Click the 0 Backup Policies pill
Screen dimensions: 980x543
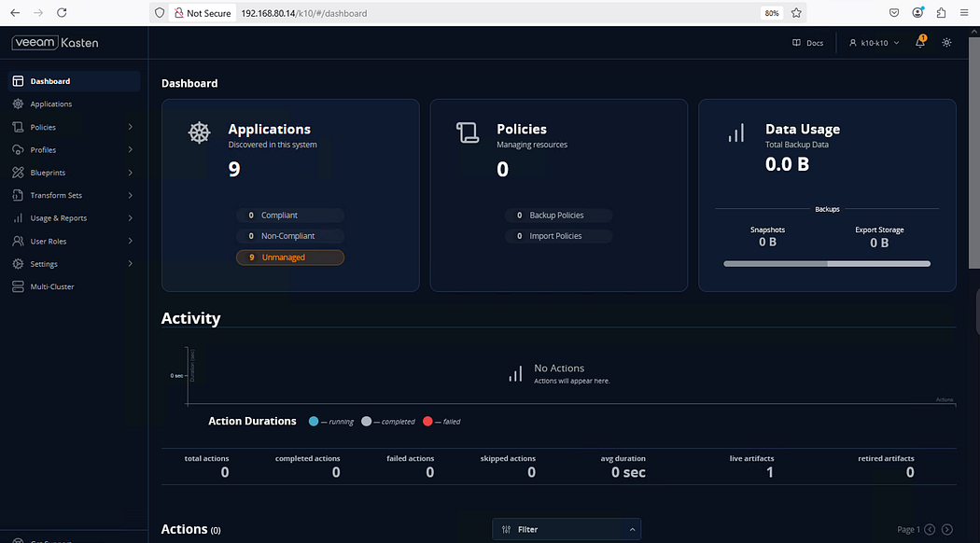tap(559, 215)
